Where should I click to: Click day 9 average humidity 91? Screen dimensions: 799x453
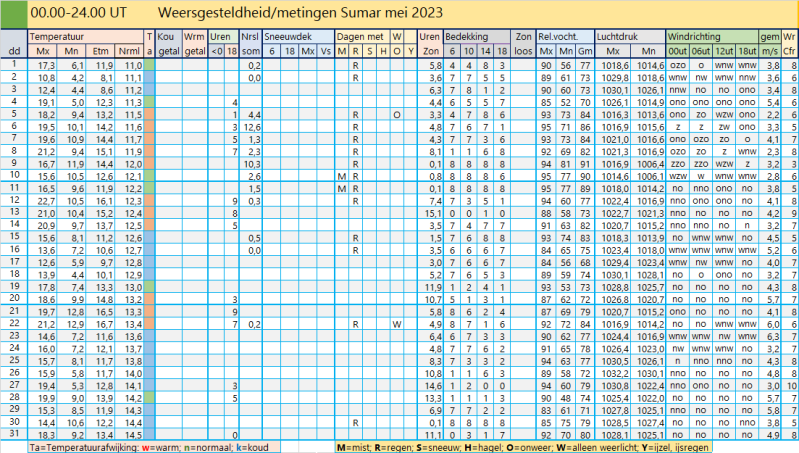585,164
